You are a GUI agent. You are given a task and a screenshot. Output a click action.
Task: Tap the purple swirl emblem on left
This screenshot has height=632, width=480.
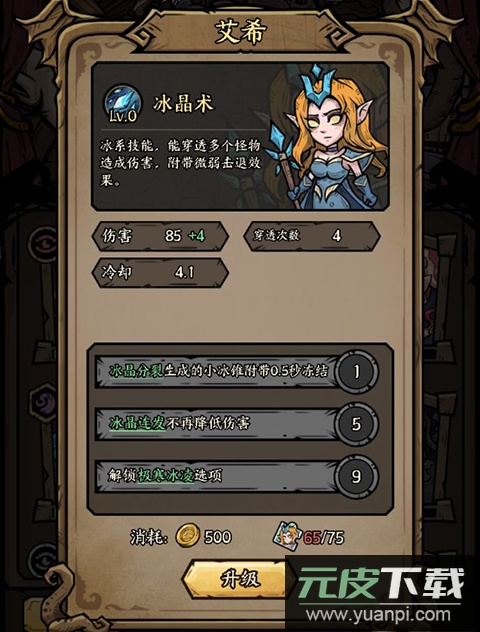click(44, 402)
